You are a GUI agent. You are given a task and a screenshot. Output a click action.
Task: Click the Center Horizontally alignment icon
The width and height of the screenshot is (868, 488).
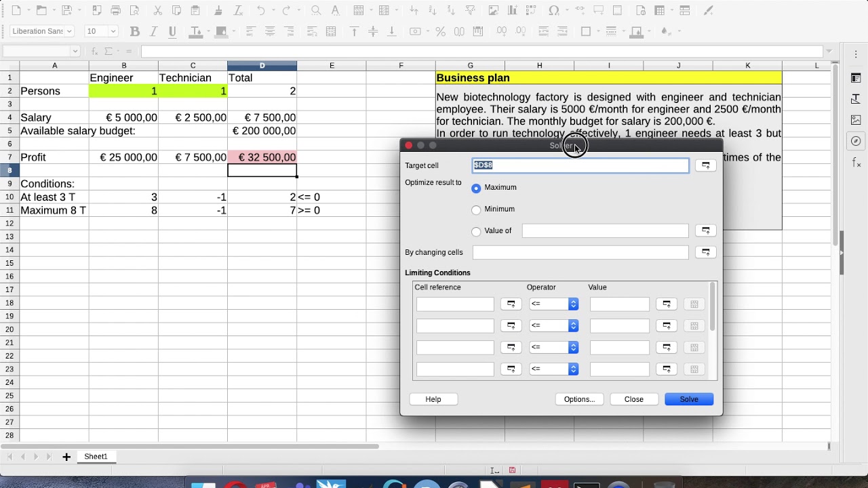pos(270,32)
